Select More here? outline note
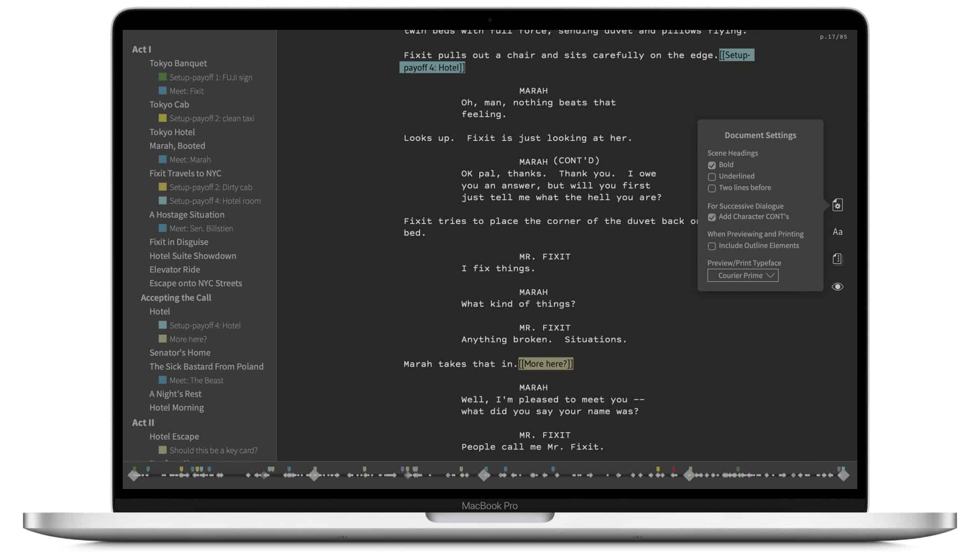This screenshot has width=980, height=560. pos(188,339)
